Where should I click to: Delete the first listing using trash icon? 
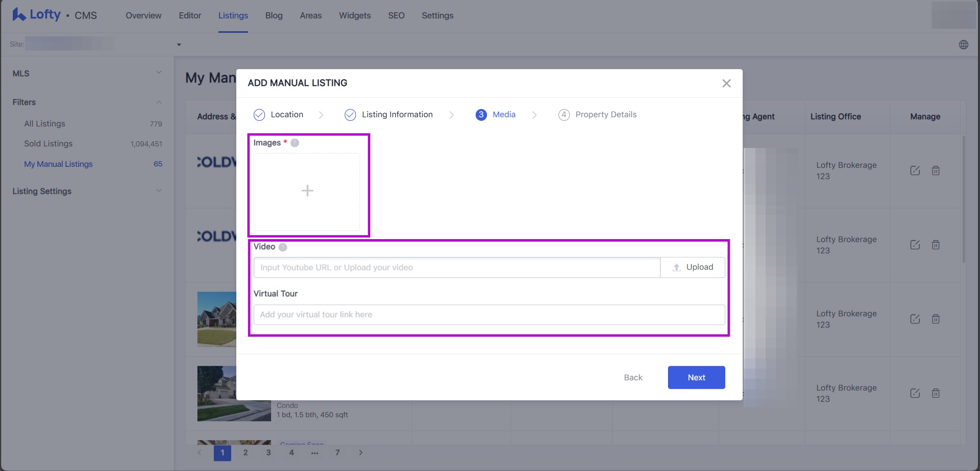tap(936, 170)
